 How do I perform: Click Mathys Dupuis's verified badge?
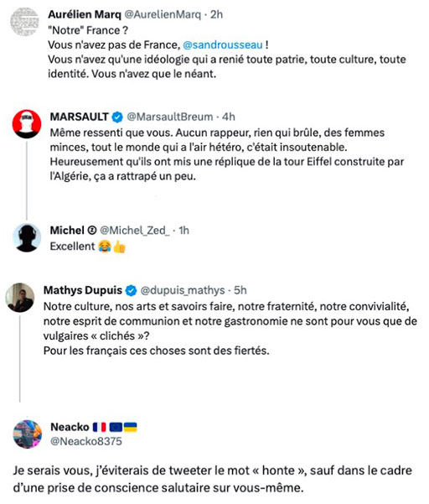point(131,290)
